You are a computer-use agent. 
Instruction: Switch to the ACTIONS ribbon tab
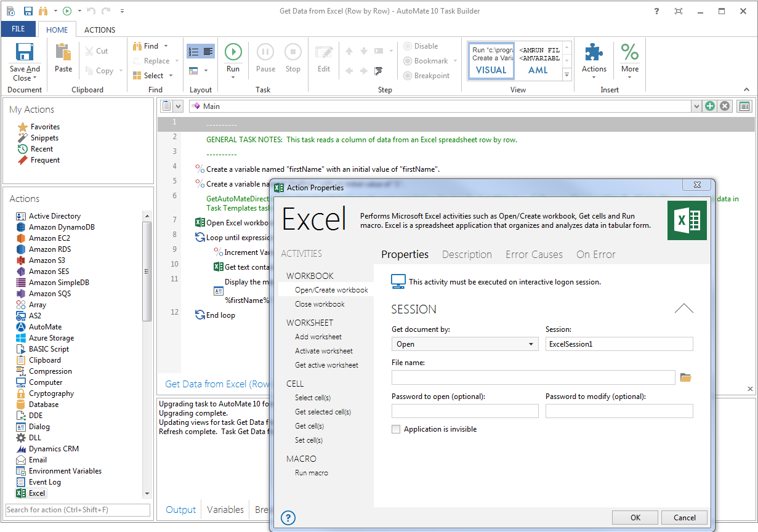[100, 30]
